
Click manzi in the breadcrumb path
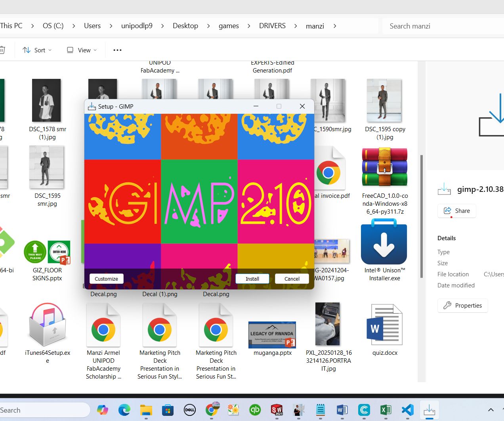(315, 26)
